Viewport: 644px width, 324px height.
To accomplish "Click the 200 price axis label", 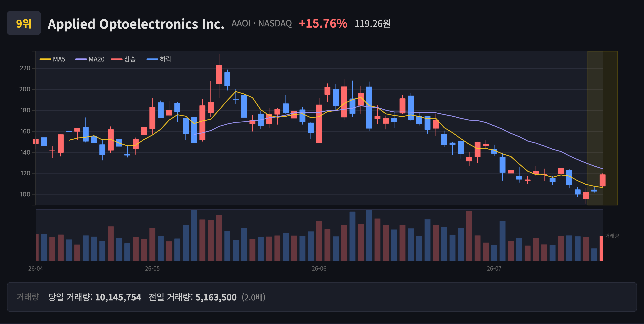I will click(x=25, y=89).
